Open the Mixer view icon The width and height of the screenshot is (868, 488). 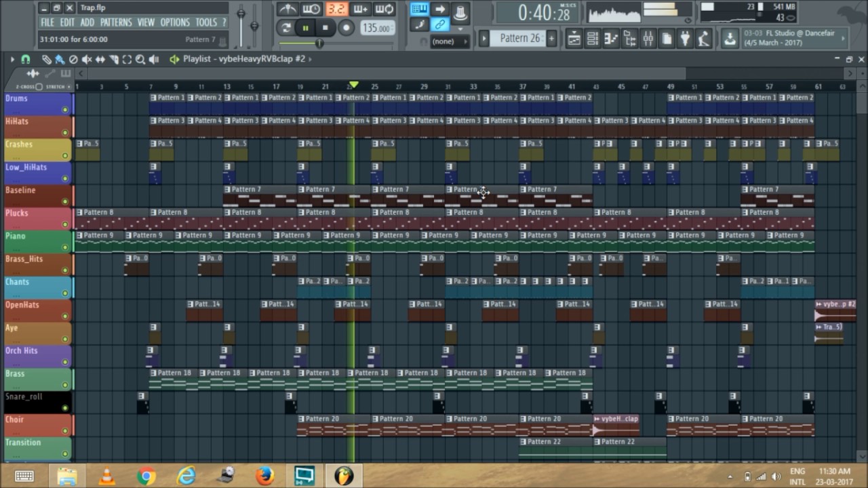tap(648, 38)
